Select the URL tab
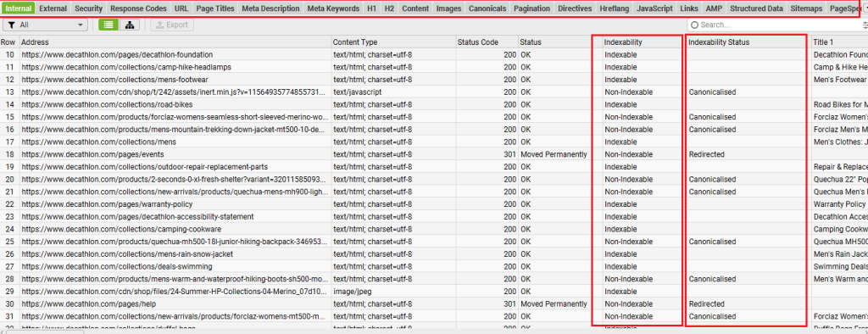This screenshot has width=868, height=334. point(181,8)
